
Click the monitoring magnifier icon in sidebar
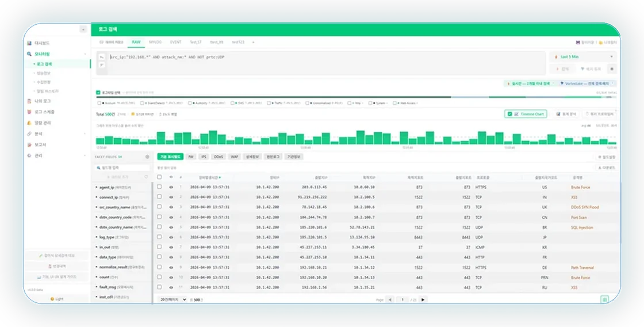coord(29,54)
